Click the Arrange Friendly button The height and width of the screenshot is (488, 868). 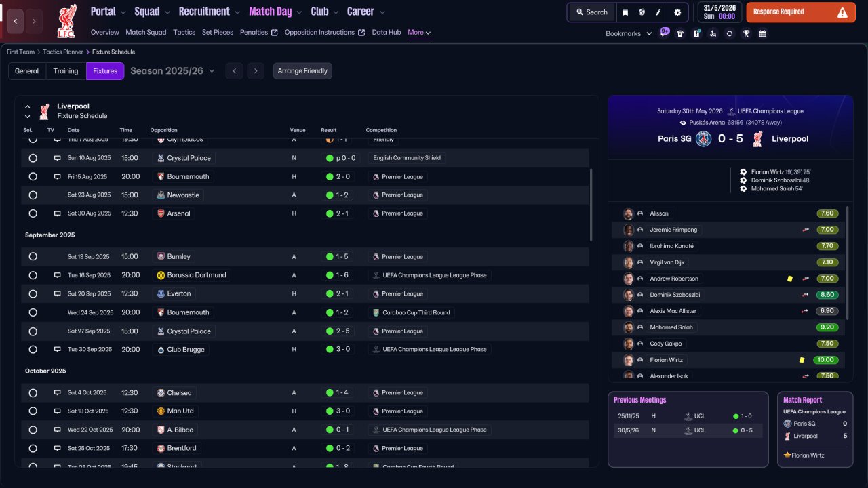(302, 71)
